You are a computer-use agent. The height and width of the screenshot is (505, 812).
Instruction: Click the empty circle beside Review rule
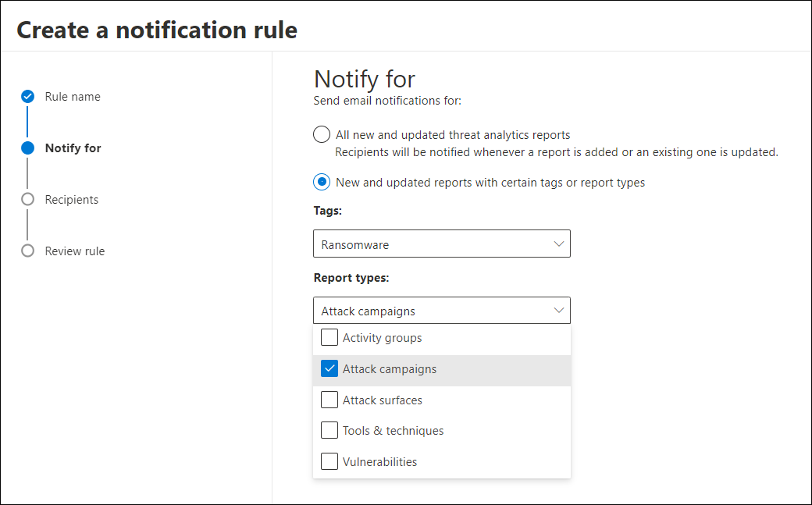point(27,251)
